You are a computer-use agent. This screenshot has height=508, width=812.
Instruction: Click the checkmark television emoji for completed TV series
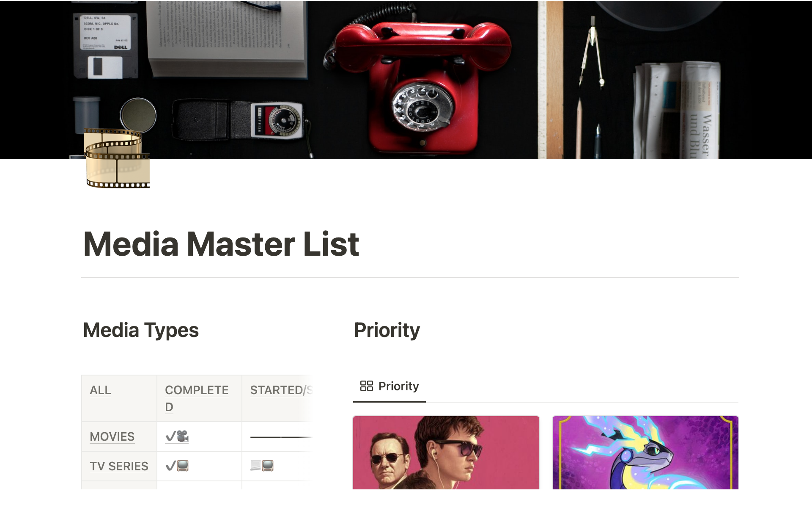pos(176,466)
